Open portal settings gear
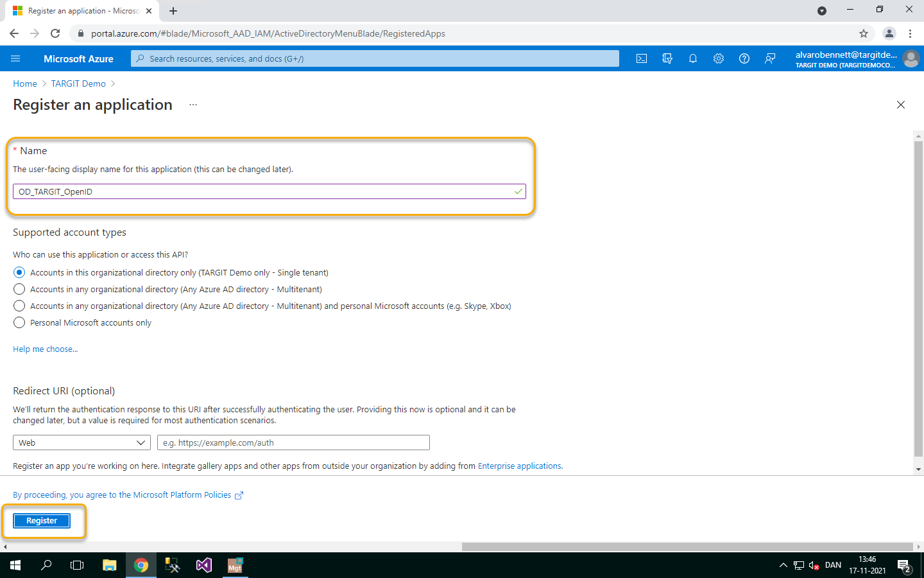Screen dimensions: 924x578 [x=719, y=58]
